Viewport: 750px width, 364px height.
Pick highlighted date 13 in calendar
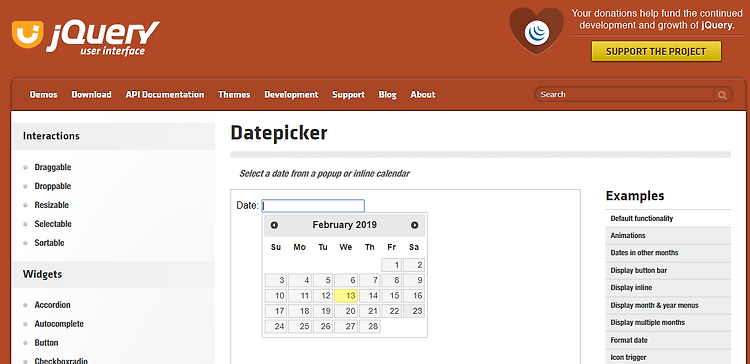[346, 296]
